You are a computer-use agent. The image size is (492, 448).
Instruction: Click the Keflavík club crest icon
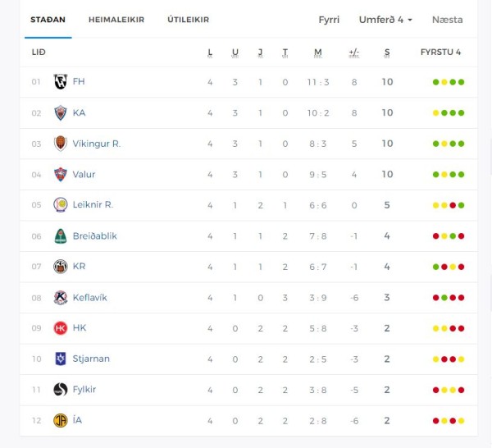coord(60,298)
